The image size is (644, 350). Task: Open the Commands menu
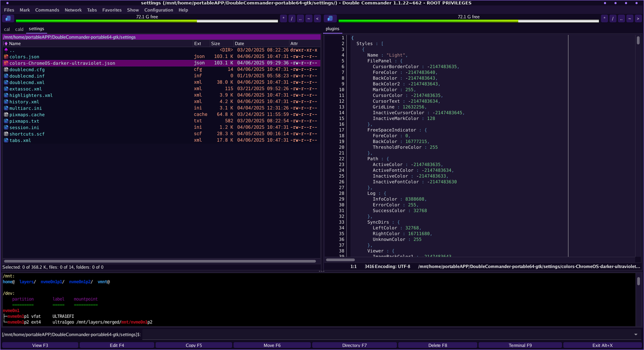pyautogui.click(x=47, y=10)
